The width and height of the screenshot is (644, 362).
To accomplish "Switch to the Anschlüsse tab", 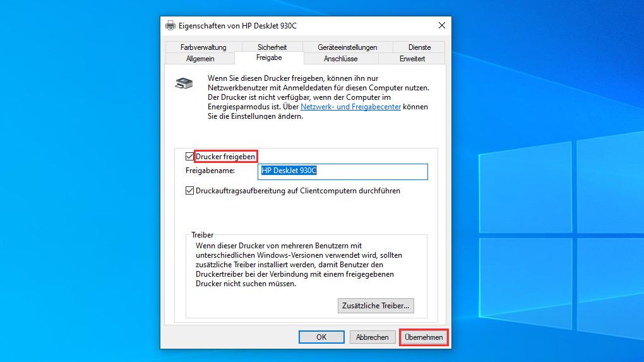I will (341, 59).
